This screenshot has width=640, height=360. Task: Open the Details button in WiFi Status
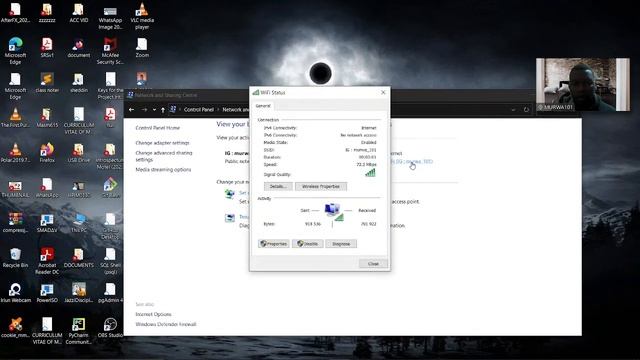[x=278, y=187]
